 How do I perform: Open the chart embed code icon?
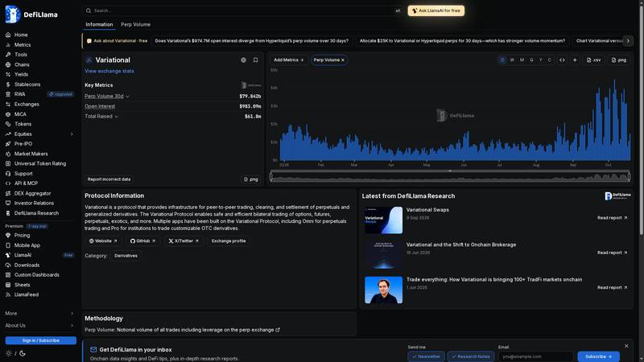(562, 60)
